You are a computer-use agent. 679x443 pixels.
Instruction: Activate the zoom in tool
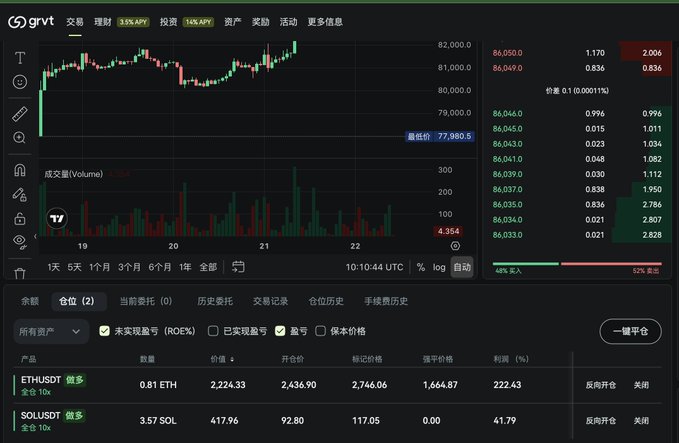pos(19,138)
